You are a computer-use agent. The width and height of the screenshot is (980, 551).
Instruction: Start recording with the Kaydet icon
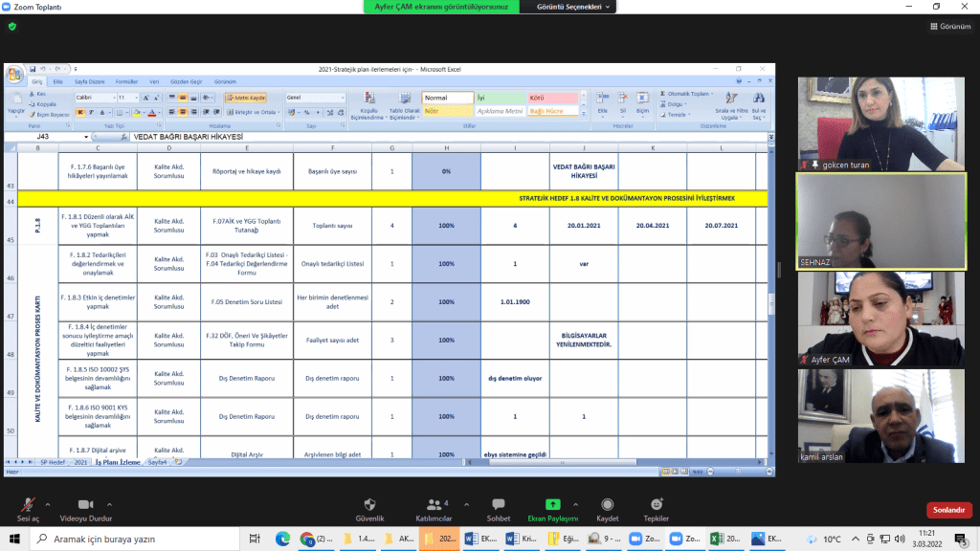608,504
